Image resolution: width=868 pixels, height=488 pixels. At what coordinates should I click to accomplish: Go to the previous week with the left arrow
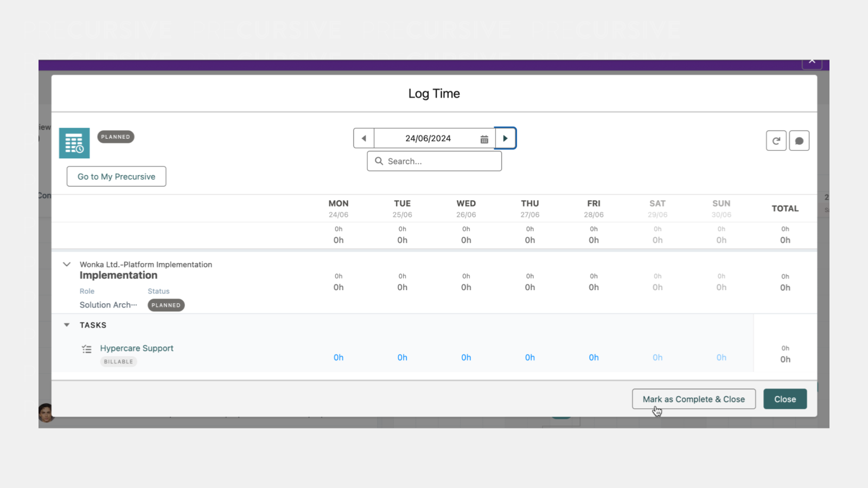point(363,138)
